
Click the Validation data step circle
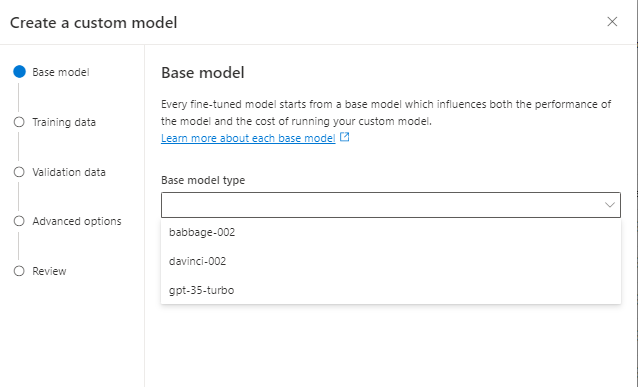click(x=19, y=172)
